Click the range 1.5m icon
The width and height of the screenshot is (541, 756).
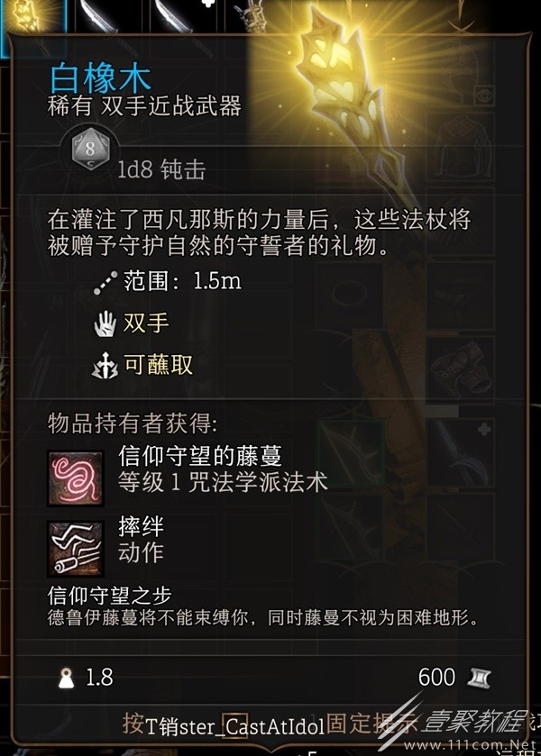(105, 283)
